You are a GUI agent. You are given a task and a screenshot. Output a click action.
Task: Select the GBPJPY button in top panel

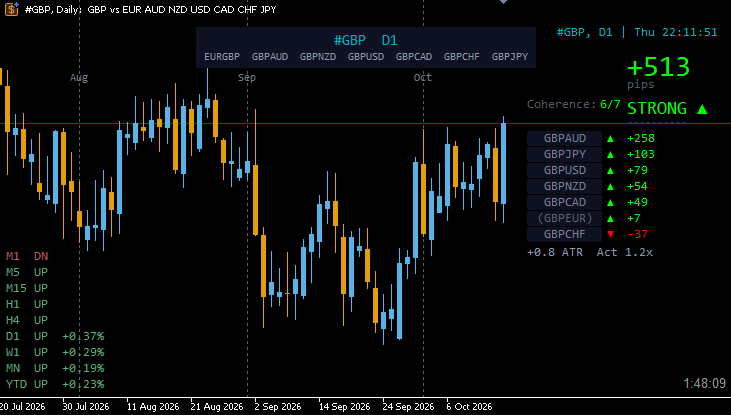coord(510,56)
